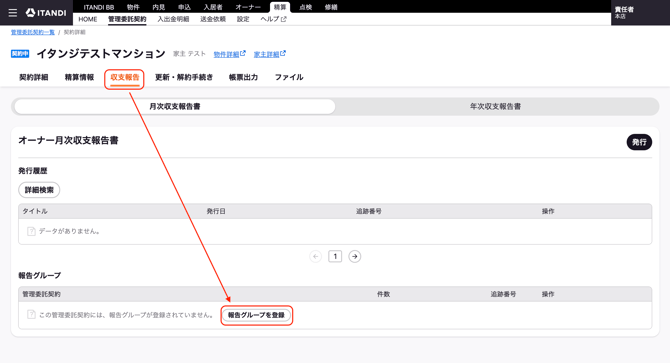Switch to 精算情報 tab
This screenshot has height=363, width=670.
(x=79, y=77)
